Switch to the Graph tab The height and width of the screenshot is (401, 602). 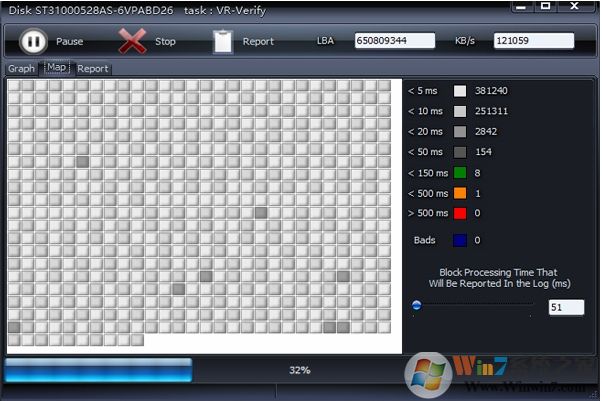click(x=22, y=68)
